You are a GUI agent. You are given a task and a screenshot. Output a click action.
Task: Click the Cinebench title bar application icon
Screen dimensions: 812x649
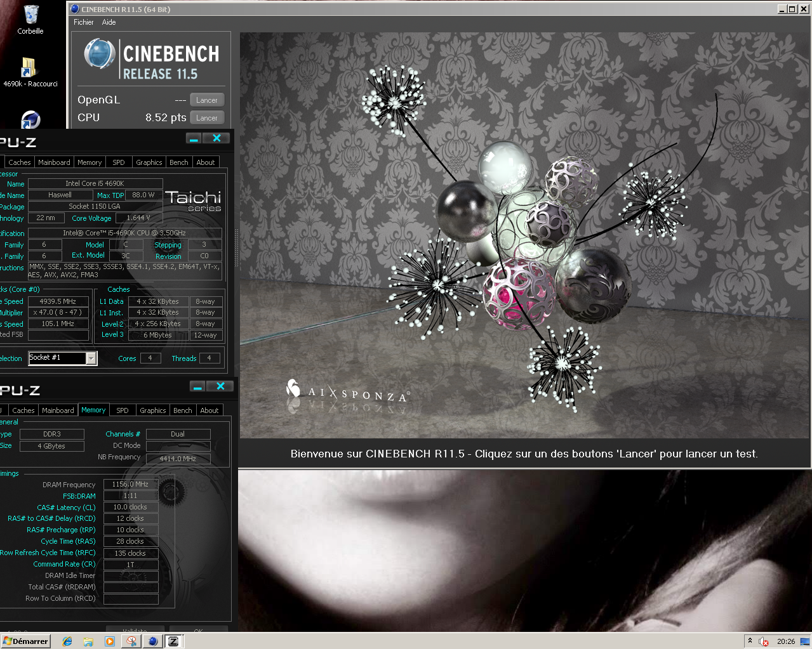pyautogui.click(x=75, y=9)
